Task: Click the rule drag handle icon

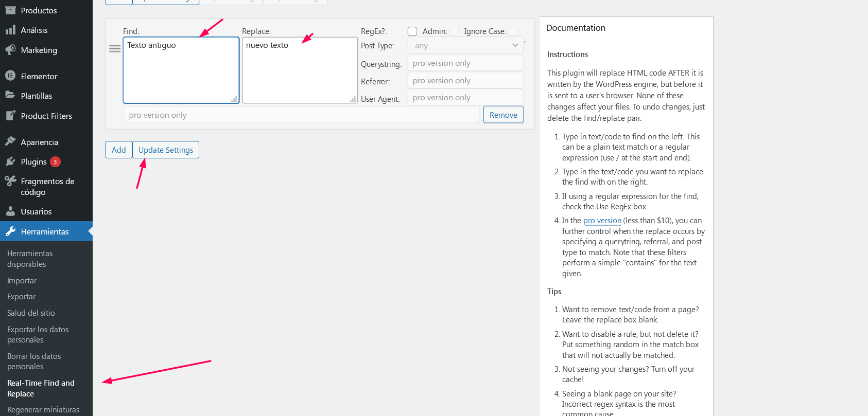Action: (115, 48)
